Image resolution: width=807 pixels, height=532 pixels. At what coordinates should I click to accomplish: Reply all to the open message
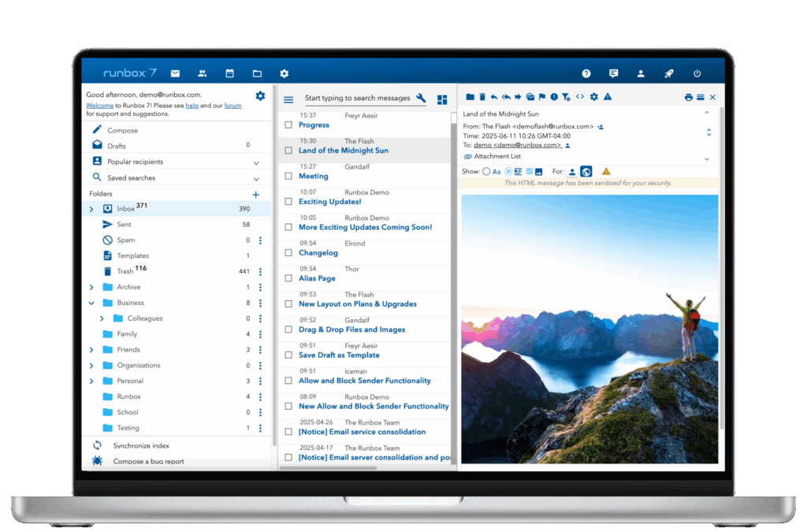click(x=506, y=97)
